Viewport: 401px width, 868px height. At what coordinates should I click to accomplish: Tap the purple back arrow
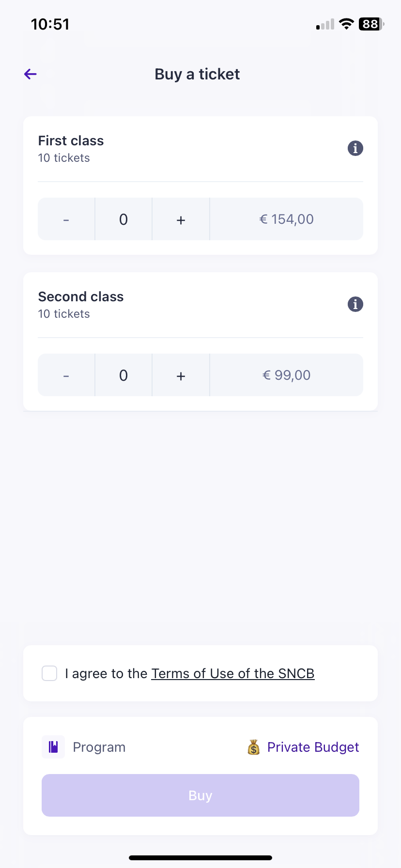pos(31,74)
